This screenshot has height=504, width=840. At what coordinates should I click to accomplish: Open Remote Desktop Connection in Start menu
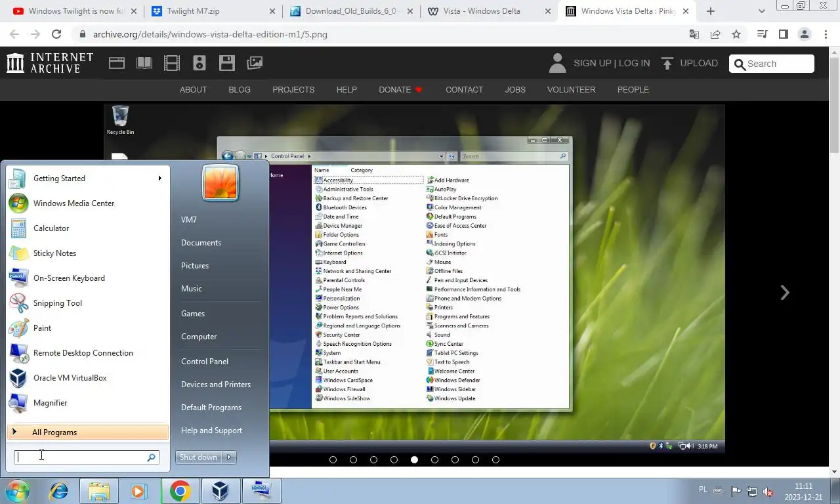pyautogui.click(x=88, y=353)
